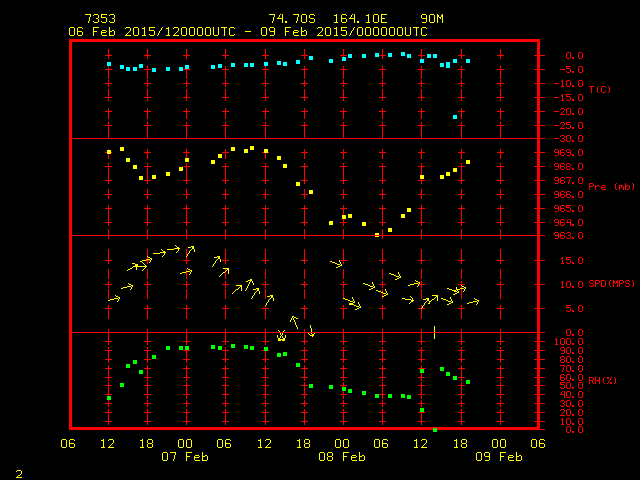Click the 07 Feb date label

[x=185, y=457]
